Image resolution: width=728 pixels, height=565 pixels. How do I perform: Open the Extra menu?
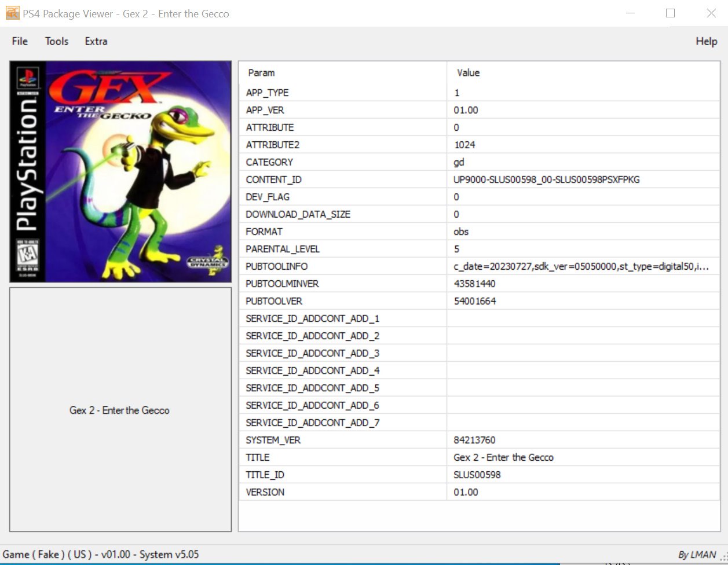pos(96,41)
